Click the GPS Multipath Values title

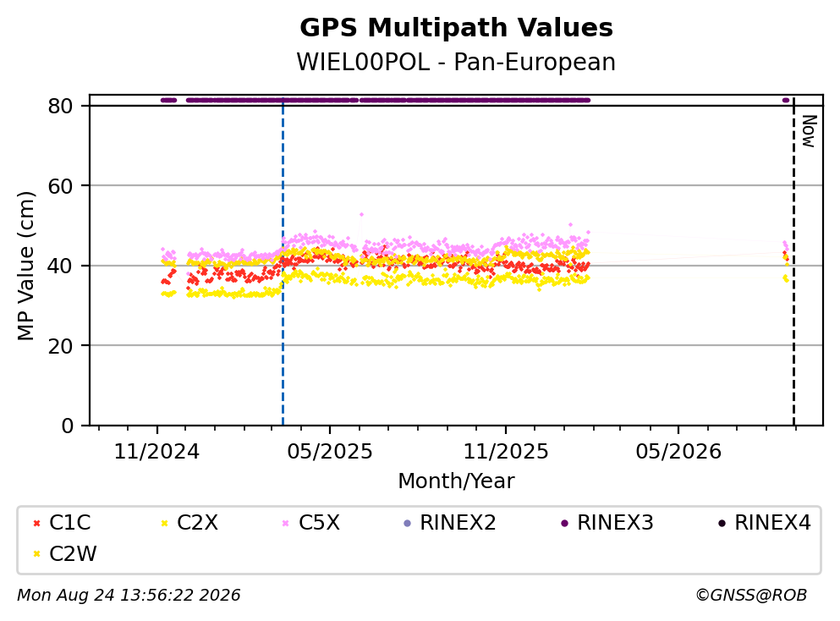coord(456,28)
